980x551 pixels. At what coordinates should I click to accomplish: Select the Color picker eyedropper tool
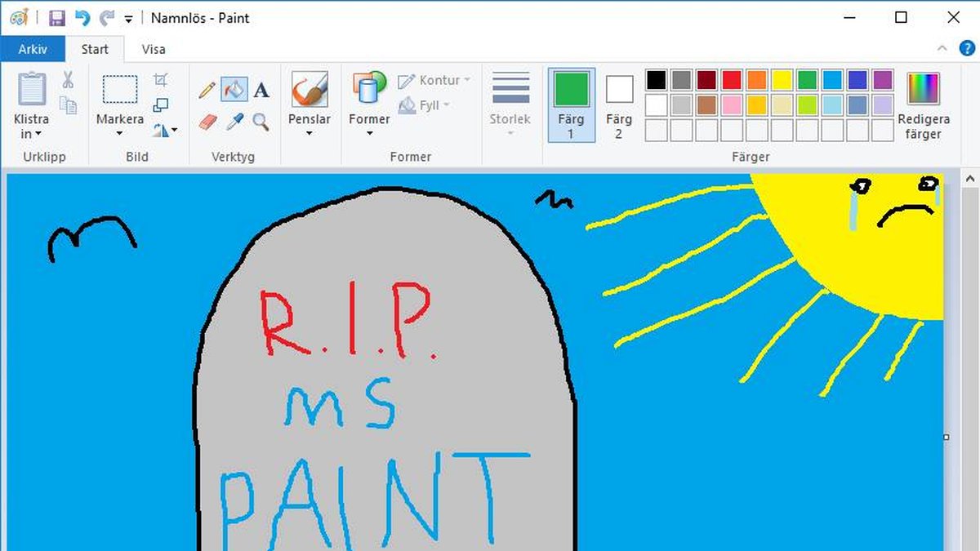click(x=234, y=122)
